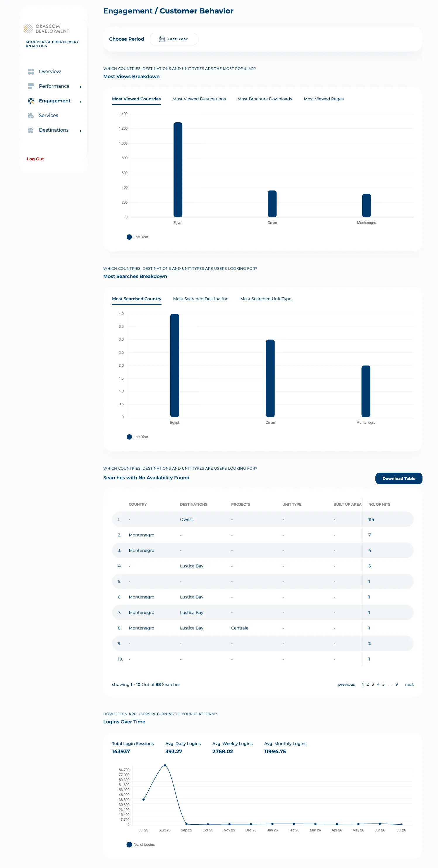
Task: Open the Overview menu item
Action: (50, 72)
